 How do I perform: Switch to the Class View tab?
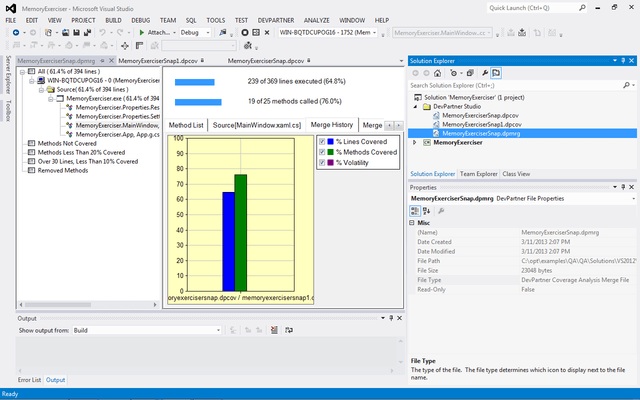tap(516, 174)
